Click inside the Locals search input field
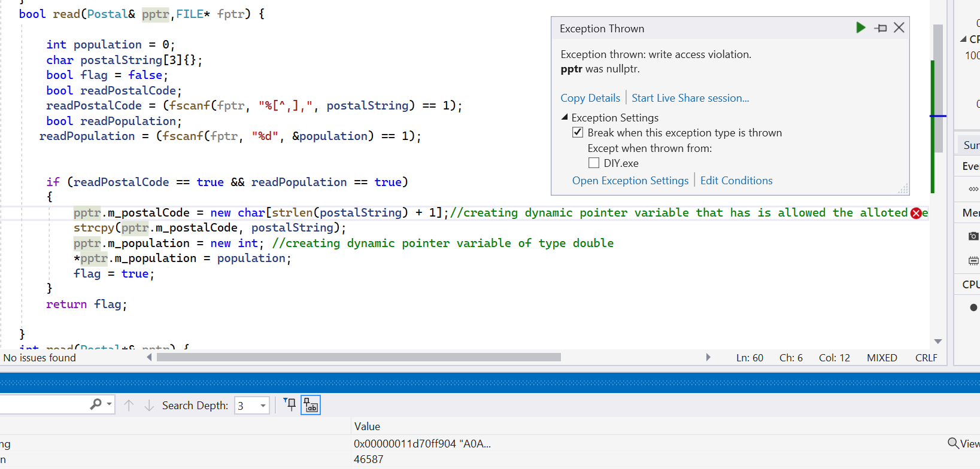This screenshot has height=469, width=980. click(43, 404)
